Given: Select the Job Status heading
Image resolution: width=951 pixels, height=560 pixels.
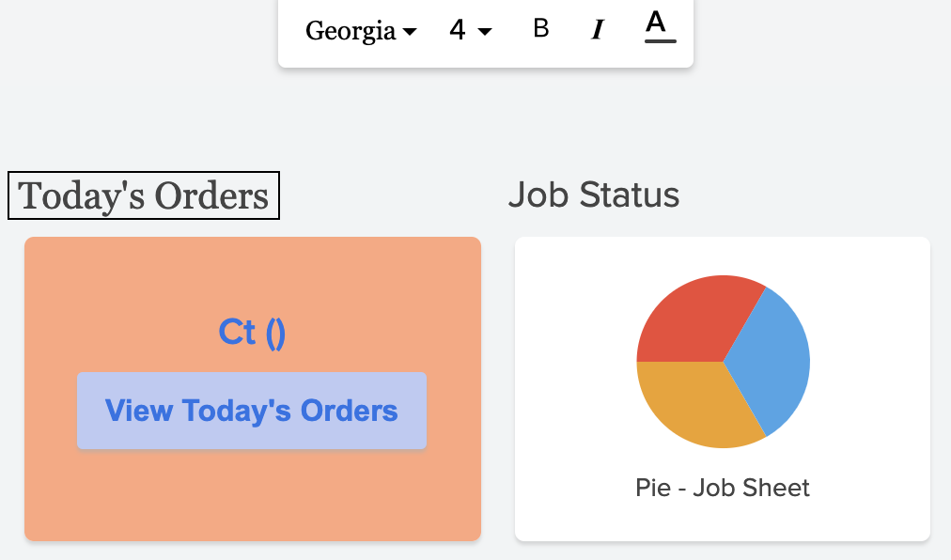Looking at the screenshot, I should (593, 194).
